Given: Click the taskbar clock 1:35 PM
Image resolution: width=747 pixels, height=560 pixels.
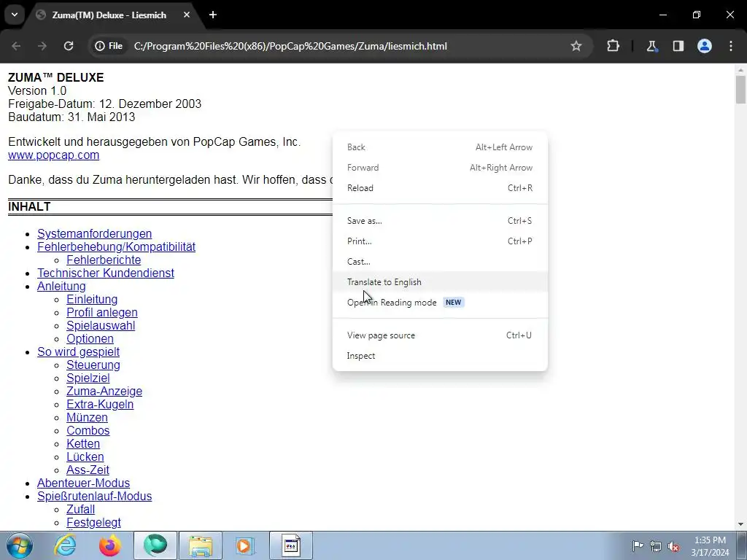Looking at the screenshot, I should (x=710, y=540).
